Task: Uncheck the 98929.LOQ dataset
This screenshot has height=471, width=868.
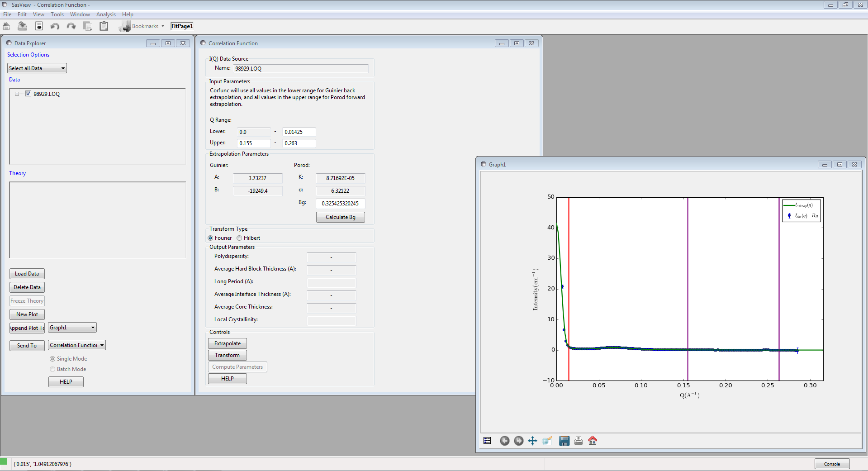Action: (x=28, y=94)
